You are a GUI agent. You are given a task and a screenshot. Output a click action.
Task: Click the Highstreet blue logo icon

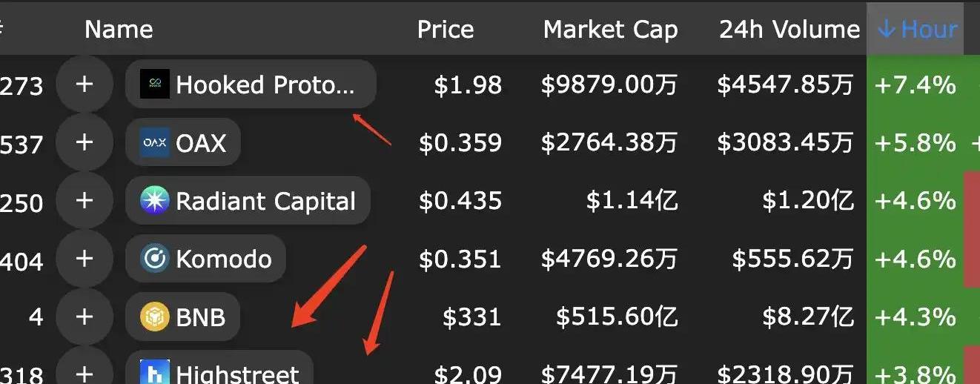(155, 372)
